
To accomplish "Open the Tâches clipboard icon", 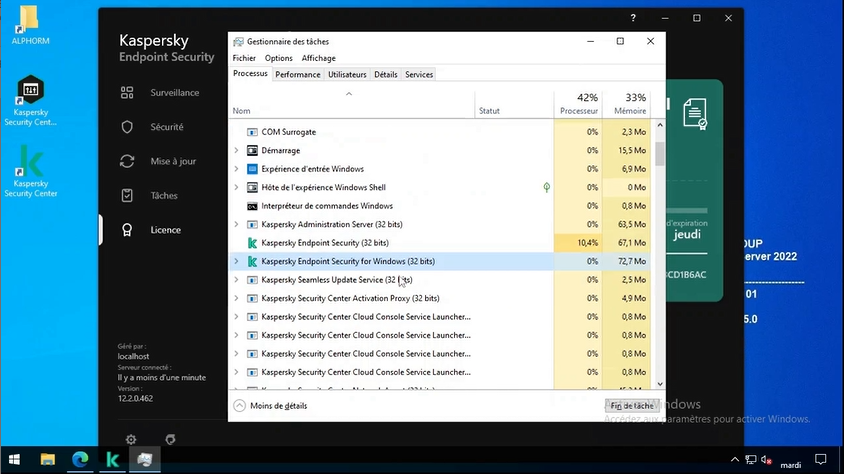I will point(127,196).
